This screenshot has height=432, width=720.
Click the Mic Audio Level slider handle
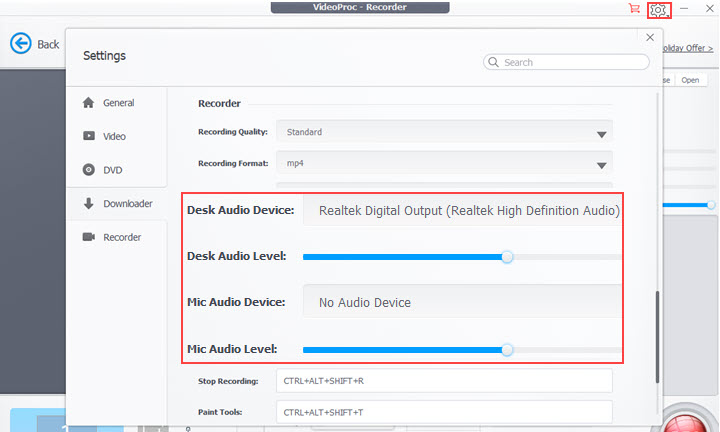click(x=507, y=350)
